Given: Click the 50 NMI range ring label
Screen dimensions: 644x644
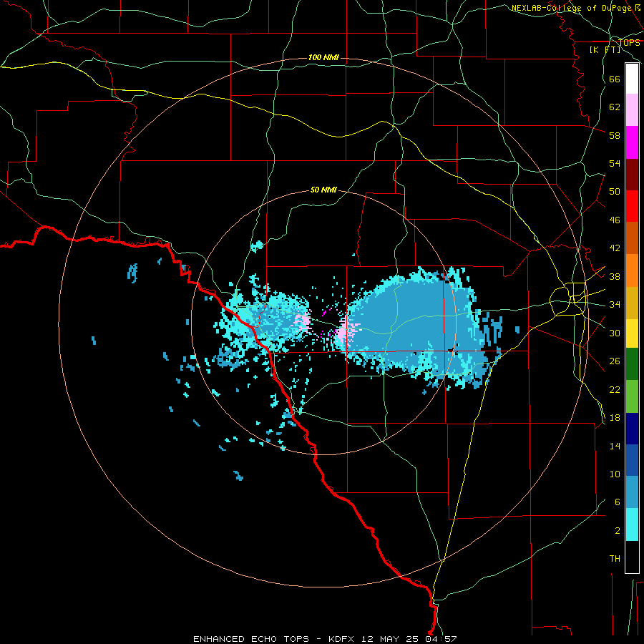Looking at the screenshot, I should pos(323,190).
